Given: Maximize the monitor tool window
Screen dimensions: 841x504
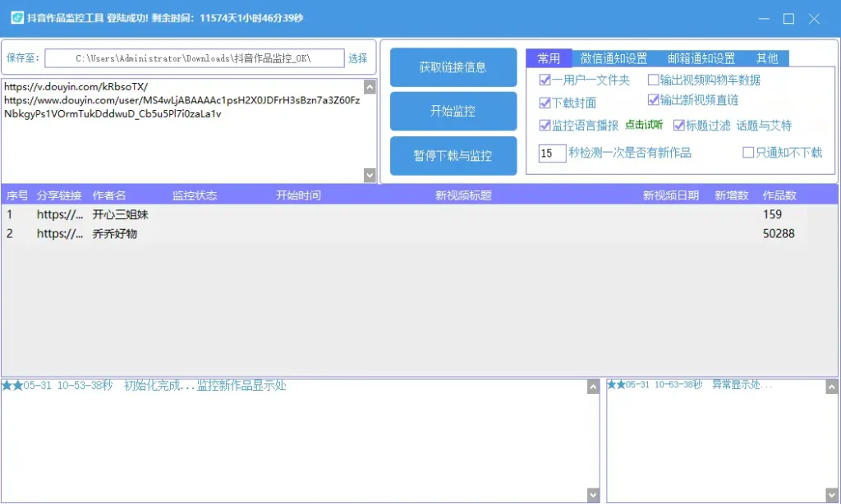Looking at the screenshot, I should [x=789, y=19].
